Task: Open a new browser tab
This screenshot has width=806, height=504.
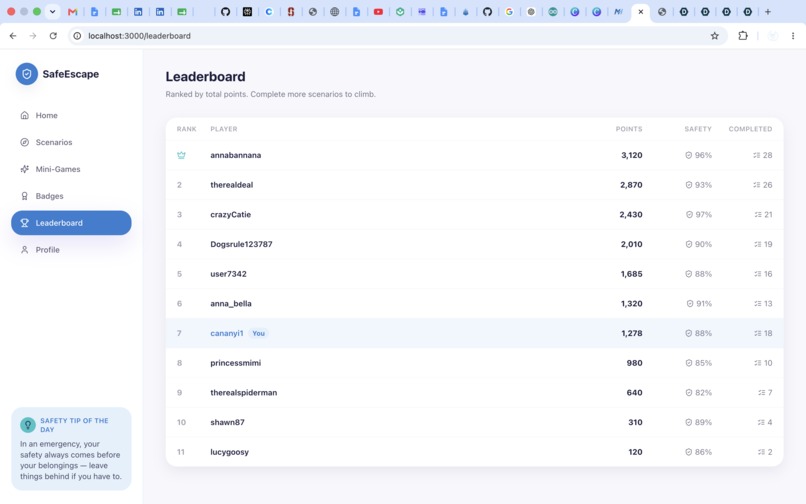Action: pos(767,12)
